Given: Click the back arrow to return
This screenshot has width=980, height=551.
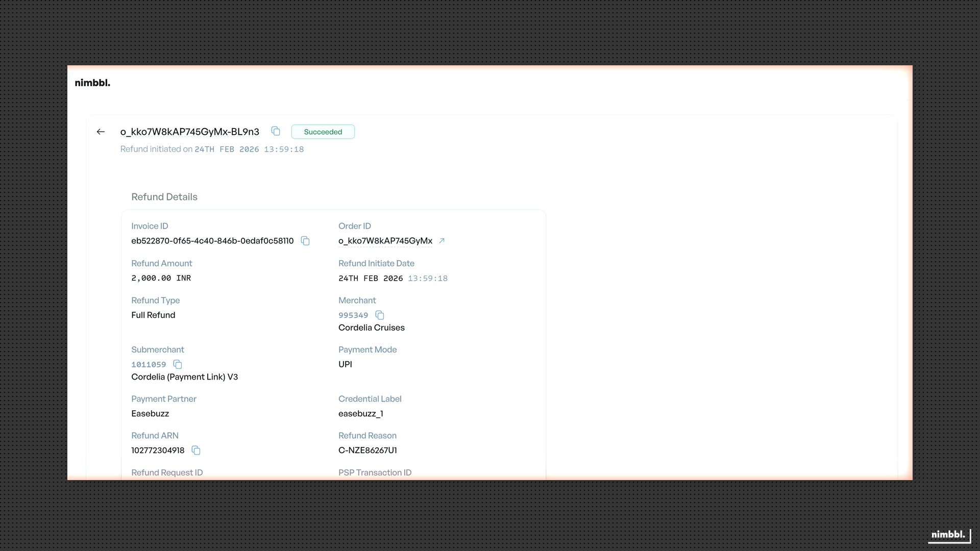Looking at the screenshot, I should [x=101, y=132].
